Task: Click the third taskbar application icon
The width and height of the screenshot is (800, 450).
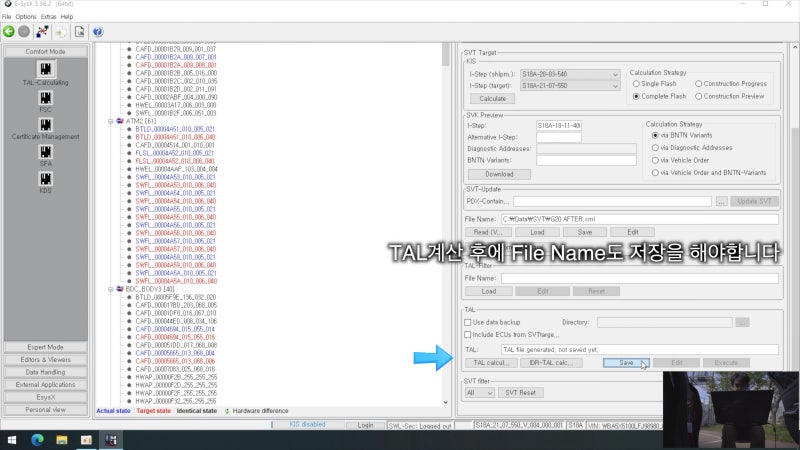Action: coord(86,440)
